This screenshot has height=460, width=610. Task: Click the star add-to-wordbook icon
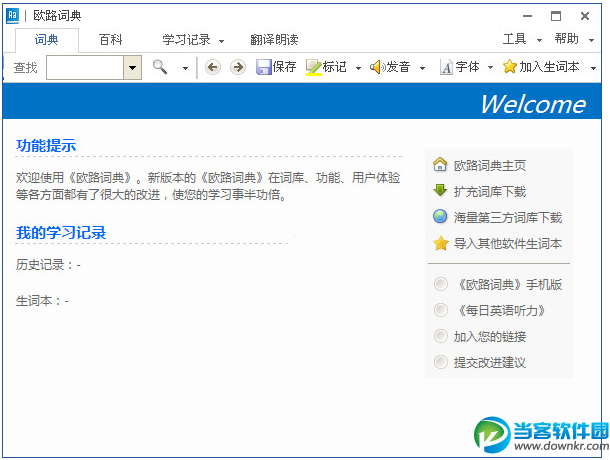(x=509, y=67)
